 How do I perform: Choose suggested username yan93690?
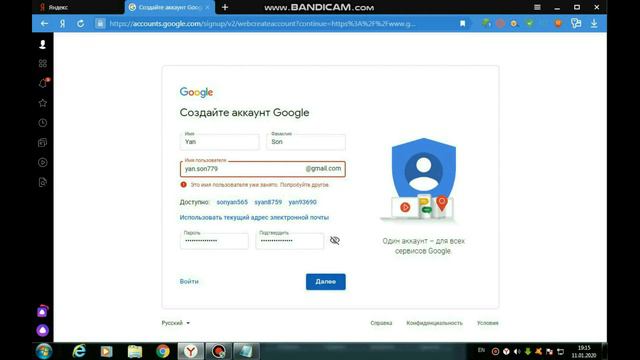click(x=302, y=202)
